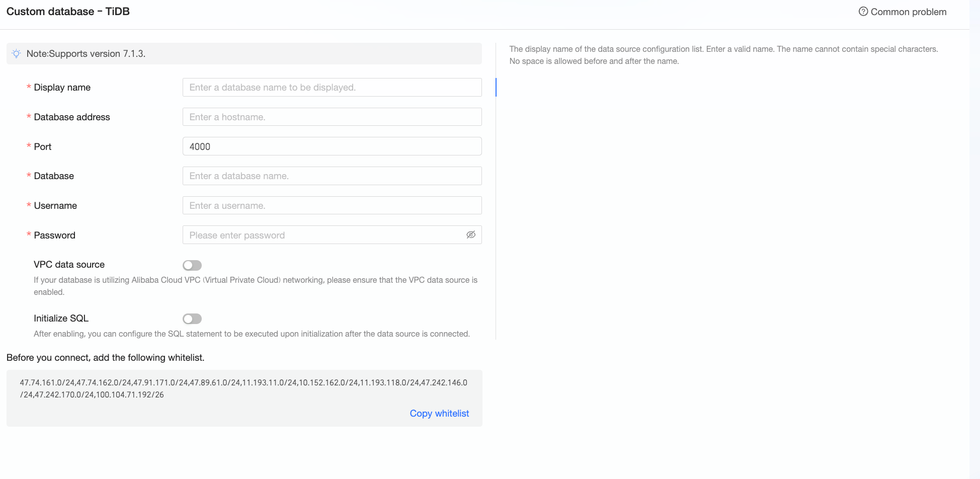Click the Password label
The width and height of the screenshot is (980, 479).
[x=54, y=235]
